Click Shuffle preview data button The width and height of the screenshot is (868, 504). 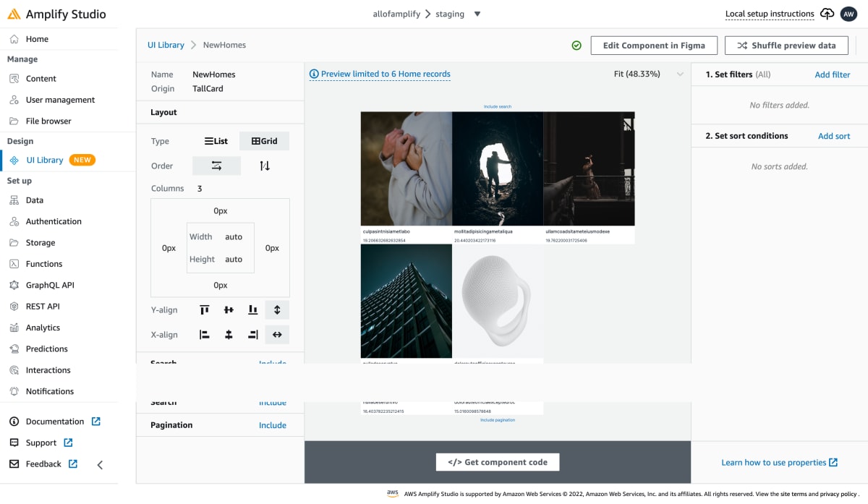point(786,45)
